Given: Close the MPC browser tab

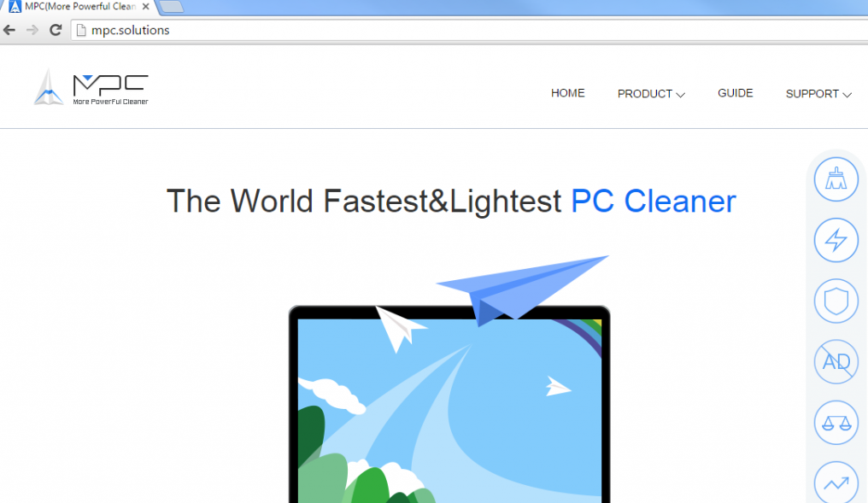Looking at the screenshot, I should [x=145, y=7].
